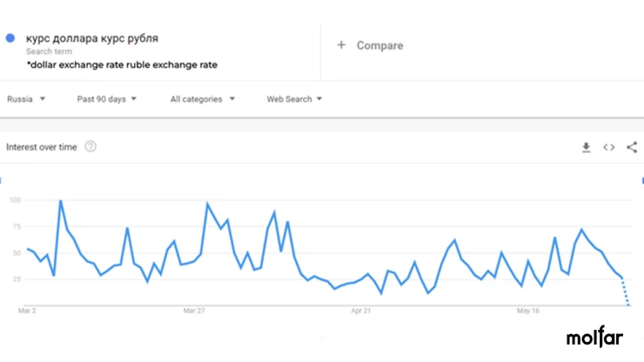644x362 pixels.
Task: Download the interest over time CSV
Action: click(586, 147)
